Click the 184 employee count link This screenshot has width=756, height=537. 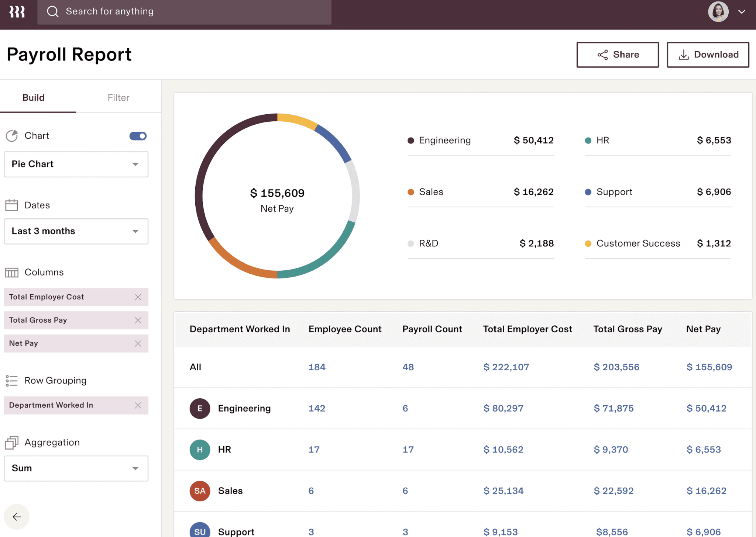click(x=317, y=367)
